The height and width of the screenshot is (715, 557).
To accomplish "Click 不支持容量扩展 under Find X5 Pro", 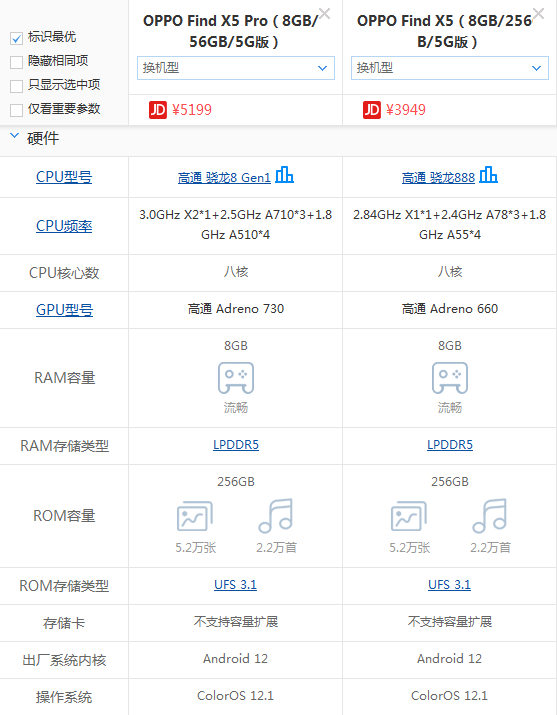I will [236, 622].
